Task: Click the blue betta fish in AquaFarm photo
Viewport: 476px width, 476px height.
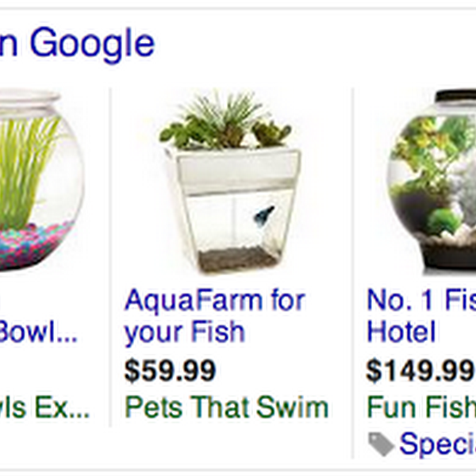Action: coord(263,213)
